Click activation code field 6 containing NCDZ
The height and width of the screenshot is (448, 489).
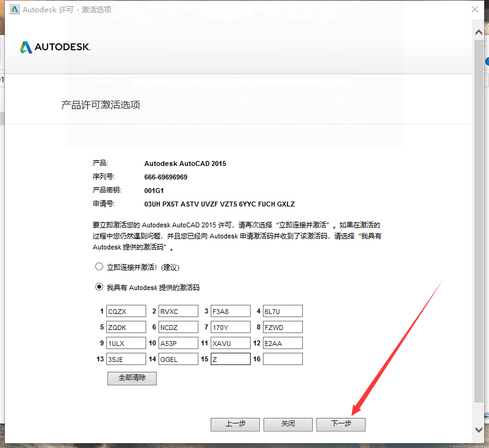178,327
